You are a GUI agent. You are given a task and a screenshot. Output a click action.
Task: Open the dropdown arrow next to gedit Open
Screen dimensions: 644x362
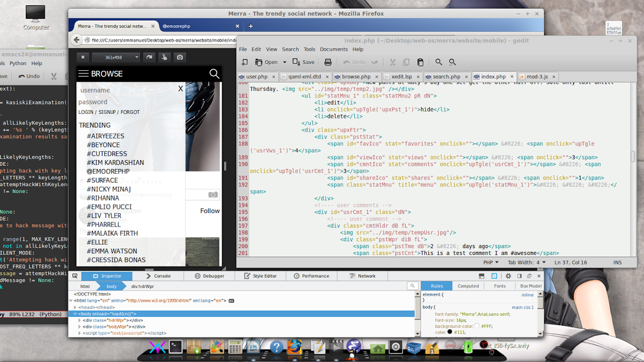tap(284, 62)
